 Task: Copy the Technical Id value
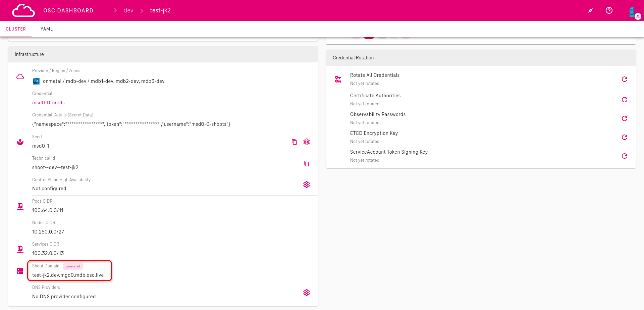tap(306, 163)
